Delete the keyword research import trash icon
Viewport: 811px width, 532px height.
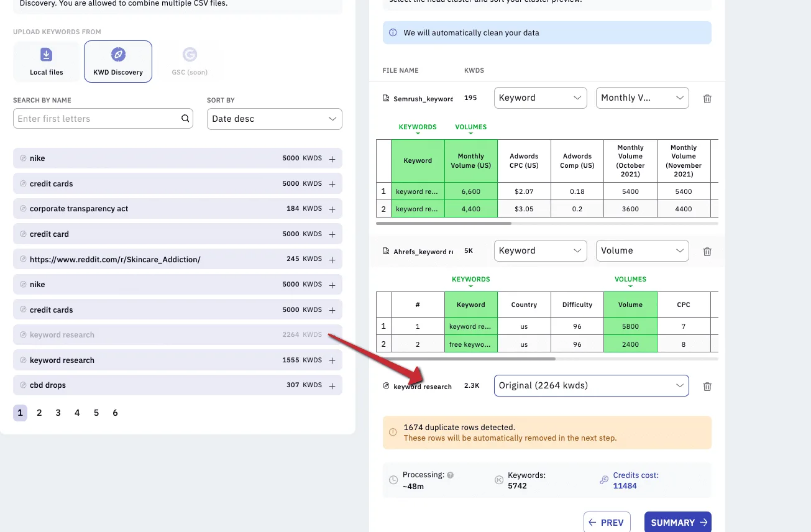tap(707, 387)
